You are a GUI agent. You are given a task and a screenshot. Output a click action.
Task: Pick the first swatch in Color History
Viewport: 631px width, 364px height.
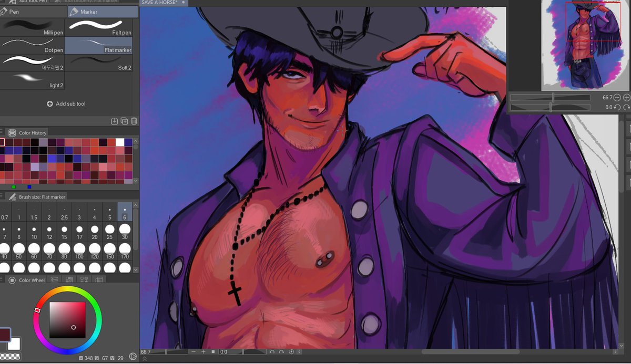2,142
